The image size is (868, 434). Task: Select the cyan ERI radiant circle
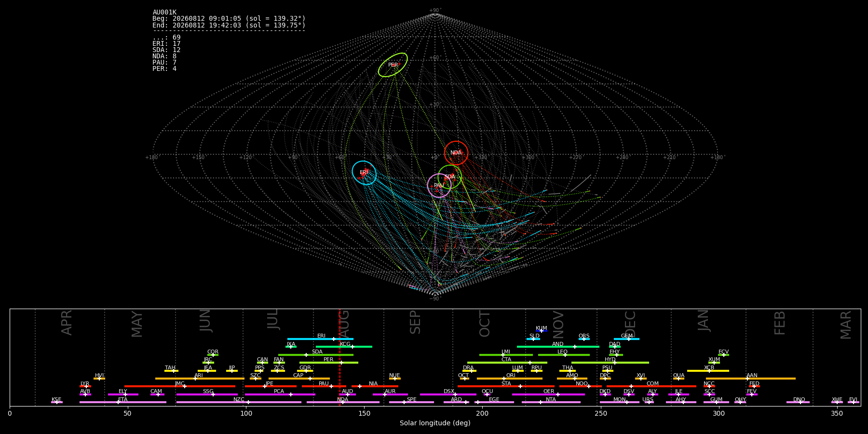[364, 173]
